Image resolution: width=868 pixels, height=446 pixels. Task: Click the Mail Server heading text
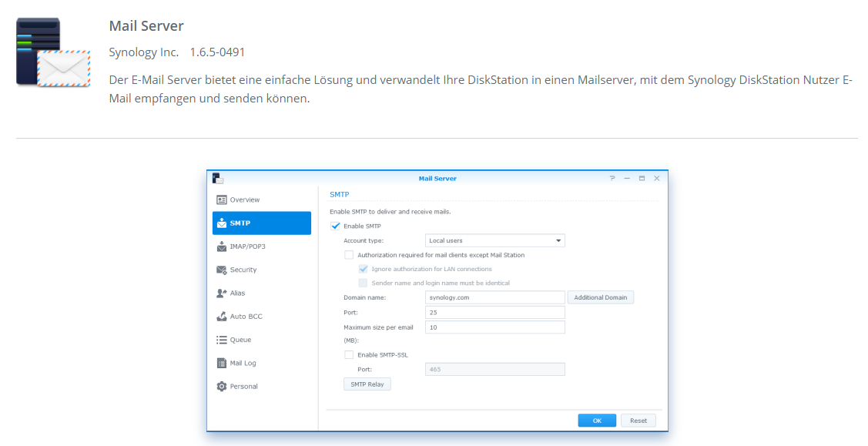[146, 26]
